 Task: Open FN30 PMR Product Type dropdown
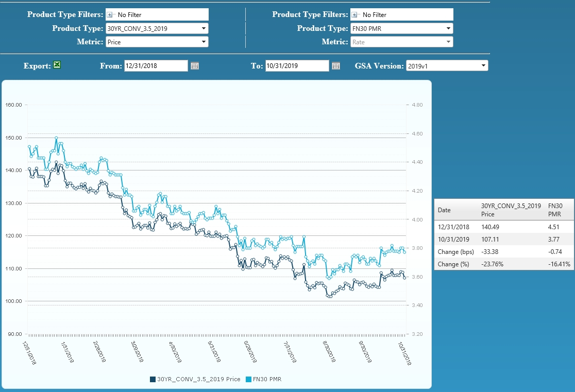tap(402, 29)
